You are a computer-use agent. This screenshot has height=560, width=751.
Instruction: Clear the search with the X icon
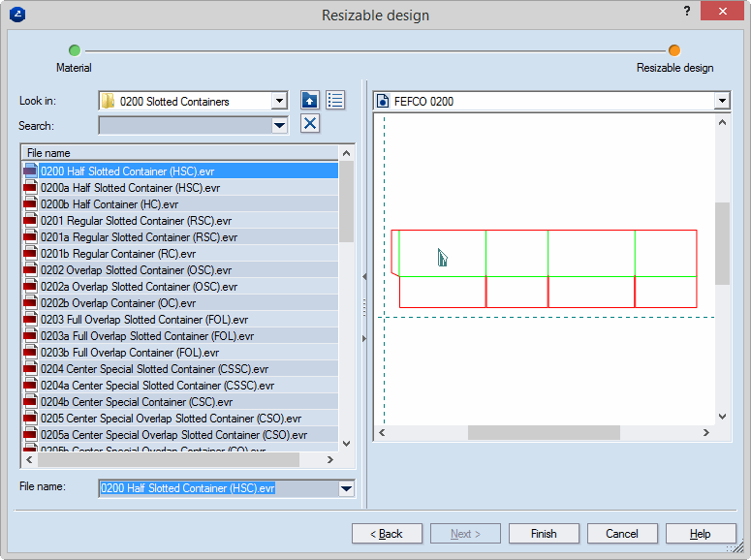click(x=309, y=123)
